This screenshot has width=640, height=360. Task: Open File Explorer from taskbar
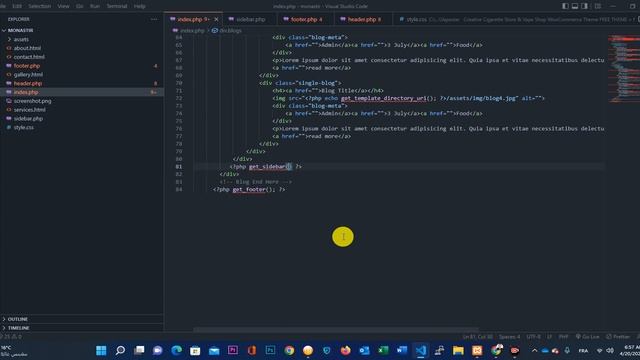pos(458,350)
